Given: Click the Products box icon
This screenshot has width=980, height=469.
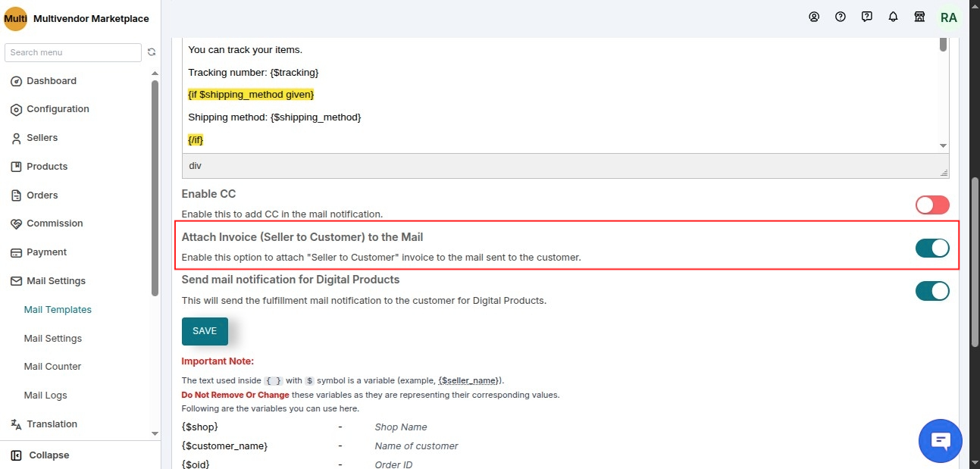Looking at the screenshot, I should 16,167.
